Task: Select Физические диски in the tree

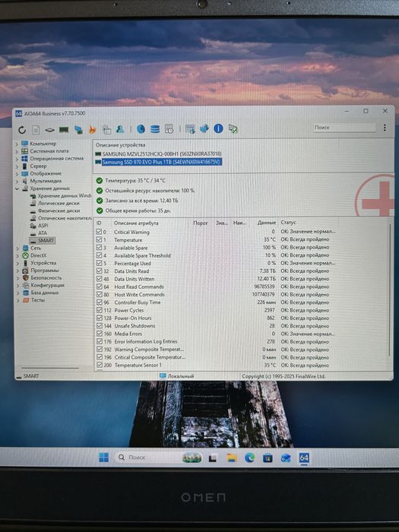Action: pyautogui.click(x=59, y=211)
